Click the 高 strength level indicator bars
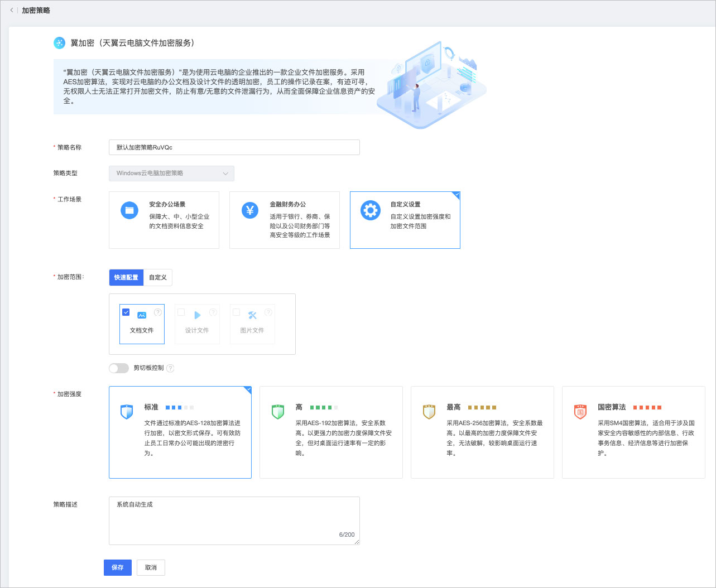 point(324,408)
